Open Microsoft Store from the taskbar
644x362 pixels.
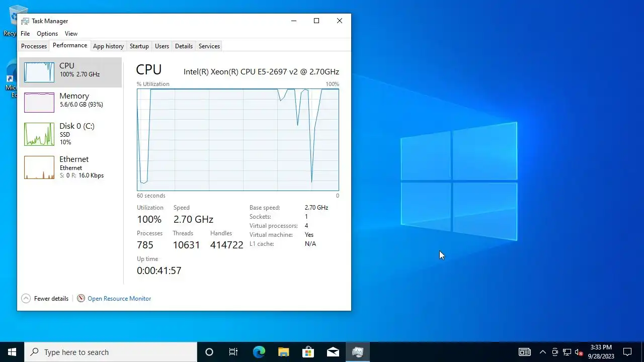pos(308,352)
